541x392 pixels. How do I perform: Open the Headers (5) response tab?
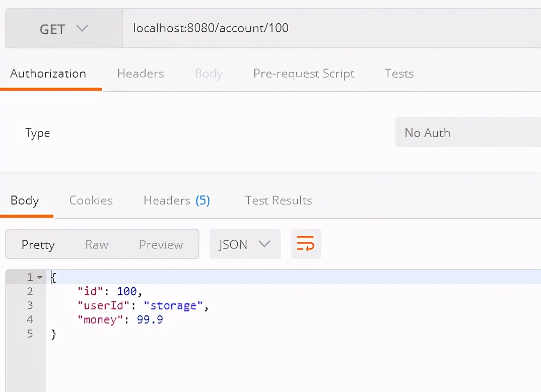point(177,200)
